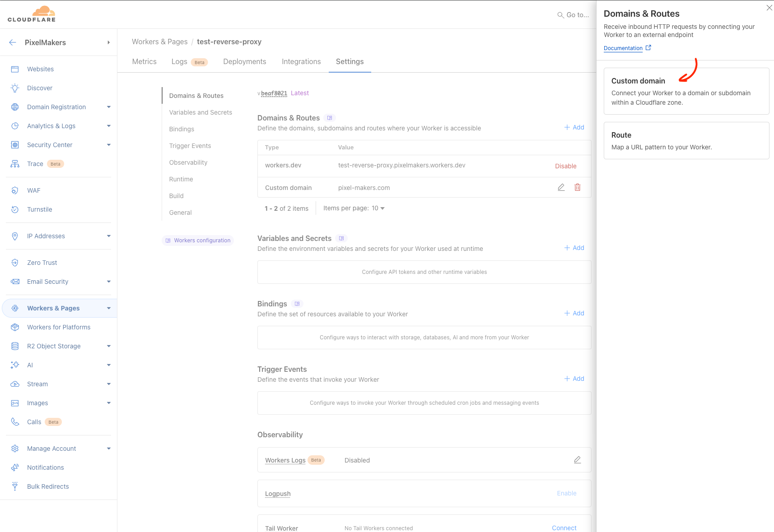Expand the Security Center menu
This screenshot has height=532, width=774.
109,145
